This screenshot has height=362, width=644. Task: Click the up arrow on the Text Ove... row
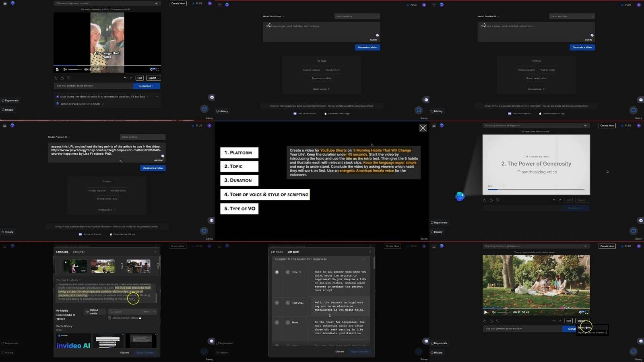pyautogui.click(x=277, y=303)
